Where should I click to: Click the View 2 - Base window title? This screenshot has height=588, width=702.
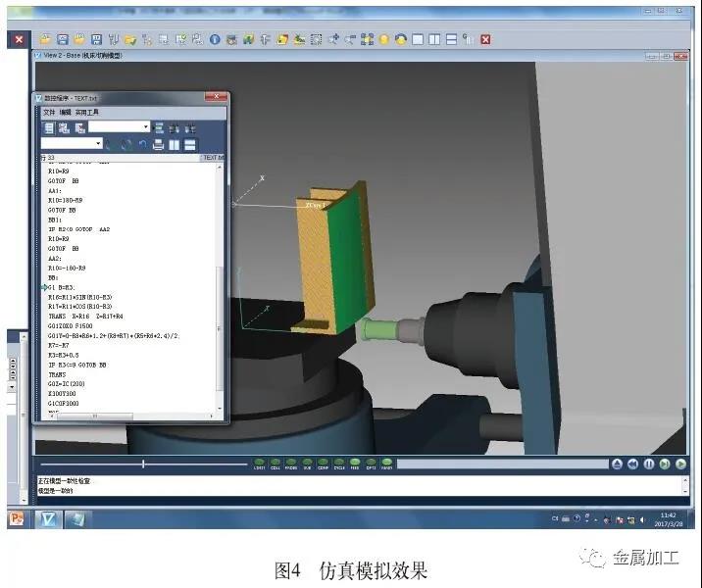82,56
